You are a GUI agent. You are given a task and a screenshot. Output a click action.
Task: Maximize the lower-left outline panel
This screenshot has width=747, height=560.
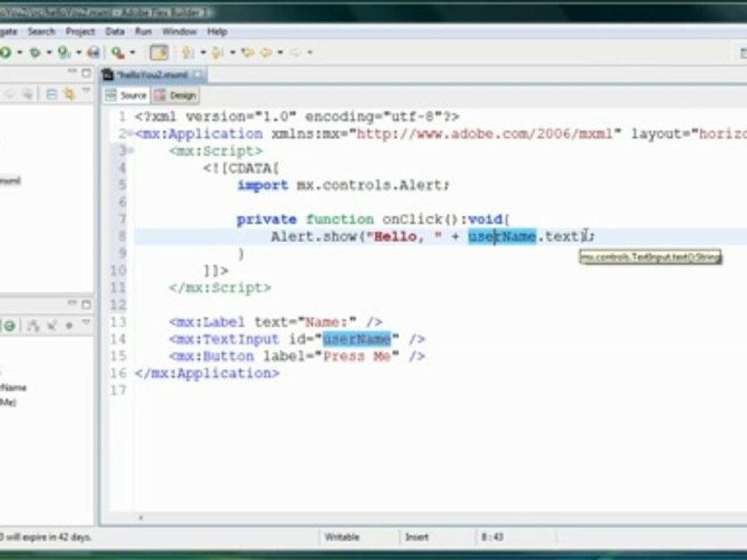[86, 304]
